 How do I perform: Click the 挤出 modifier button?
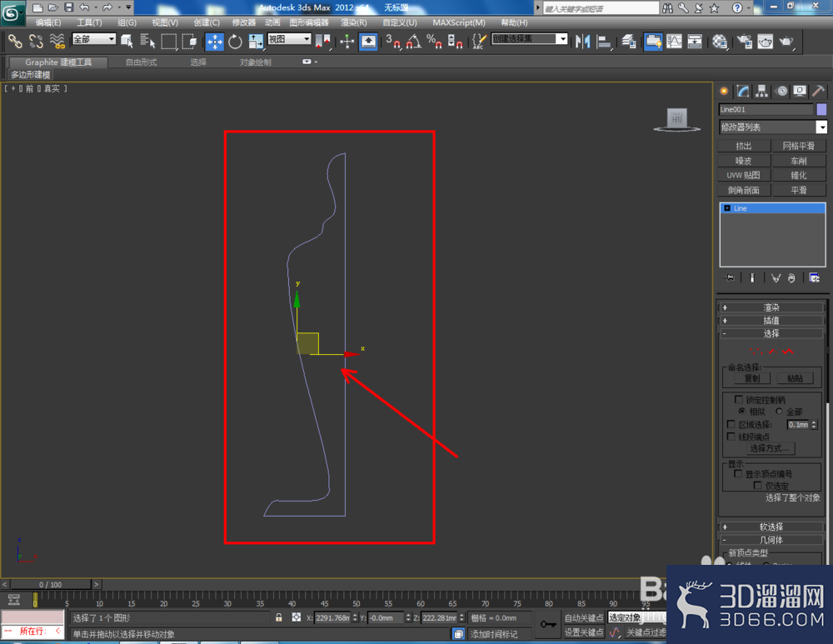pyautogui.click(x=744, y=146)
